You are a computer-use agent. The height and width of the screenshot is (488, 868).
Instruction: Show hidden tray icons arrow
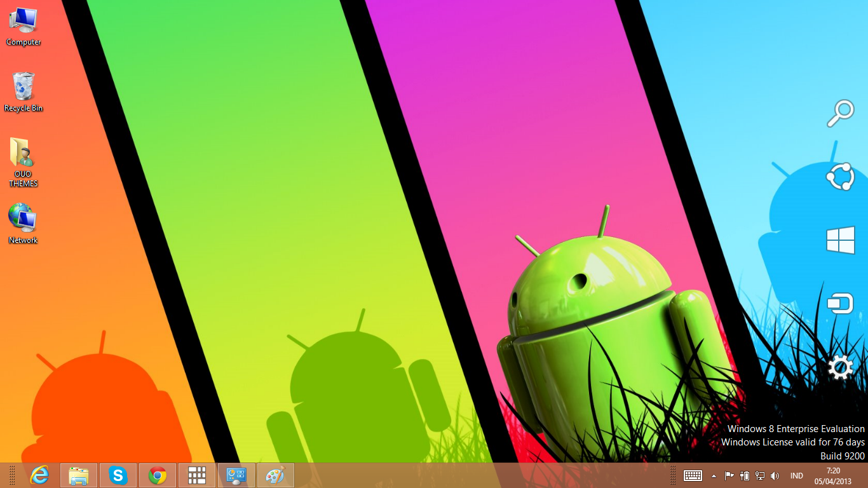coord(714,476)
